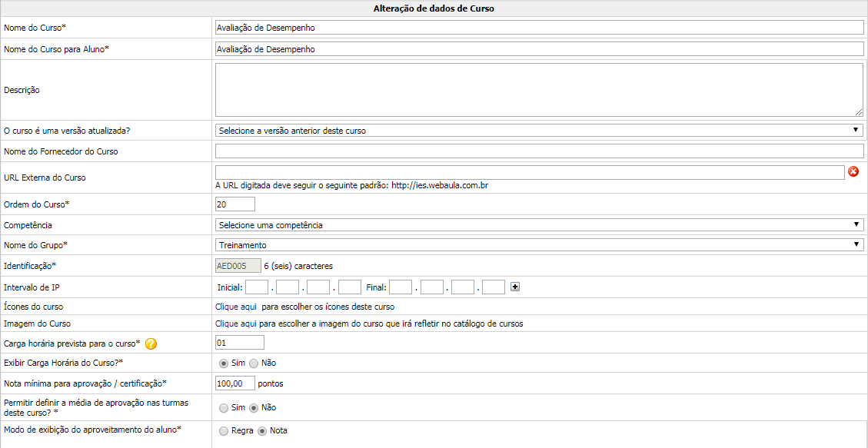Click the minimum approval grade field
868x448 pixels.
[235, 383]
